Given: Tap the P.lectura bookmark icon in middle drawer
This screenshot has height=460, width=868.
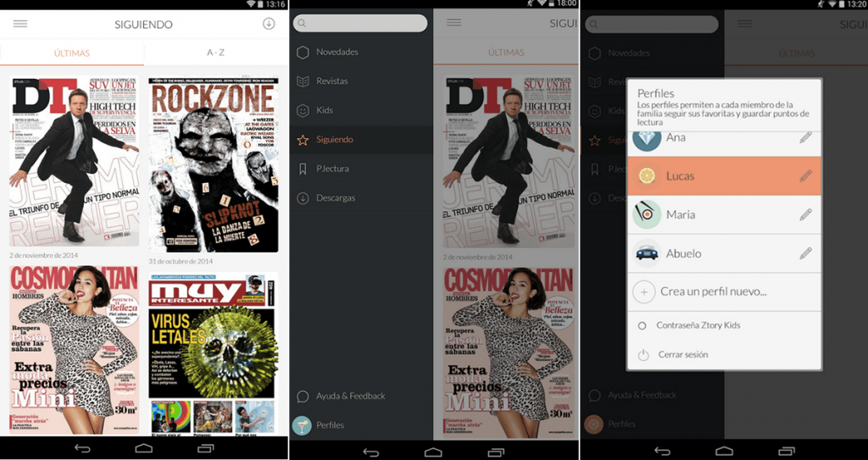Looking at the screenshot, I should point(303,169).
